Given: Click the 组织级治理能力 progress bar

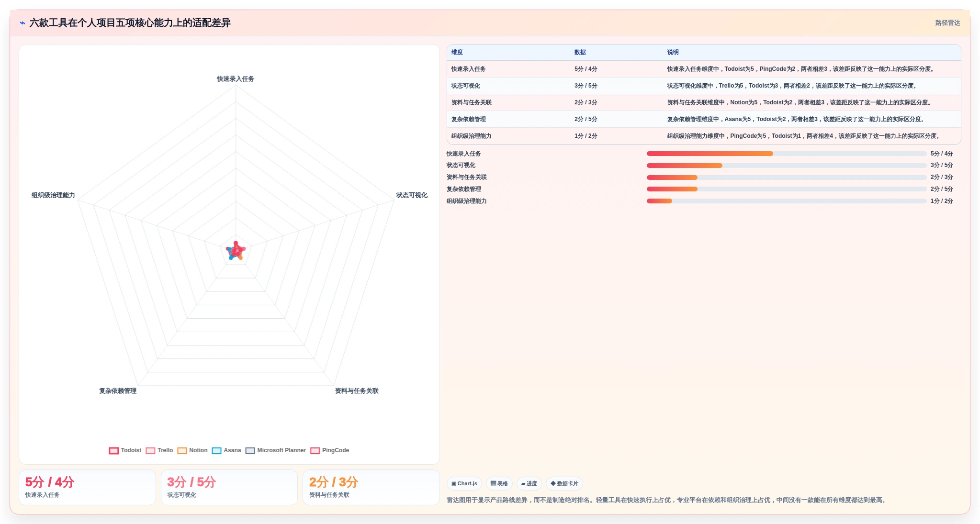Looking at the screenshot, I should [787, 201].
